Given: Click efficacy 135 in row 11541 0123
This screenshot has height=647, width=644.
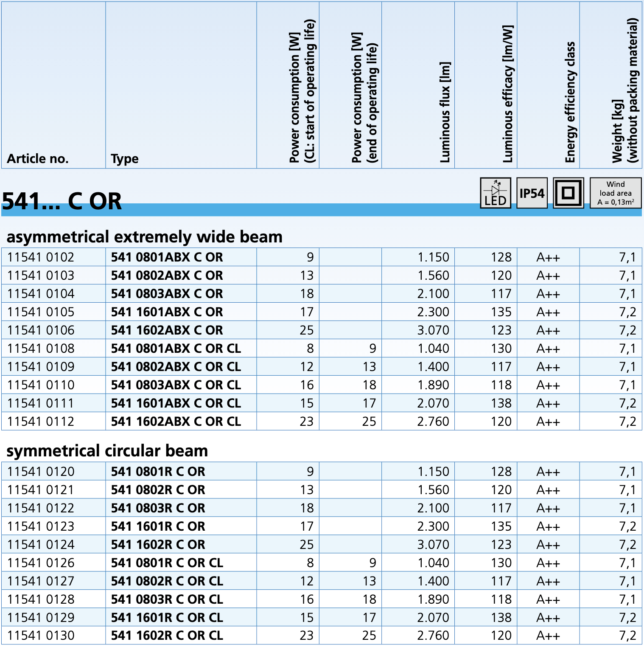Looking at the screenshot, I should pos(501,526).
